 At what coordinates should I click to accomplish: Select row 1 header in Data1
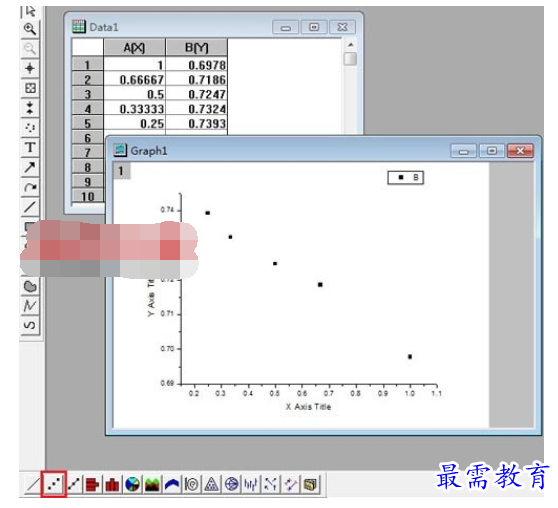click(x=88, y=65)
